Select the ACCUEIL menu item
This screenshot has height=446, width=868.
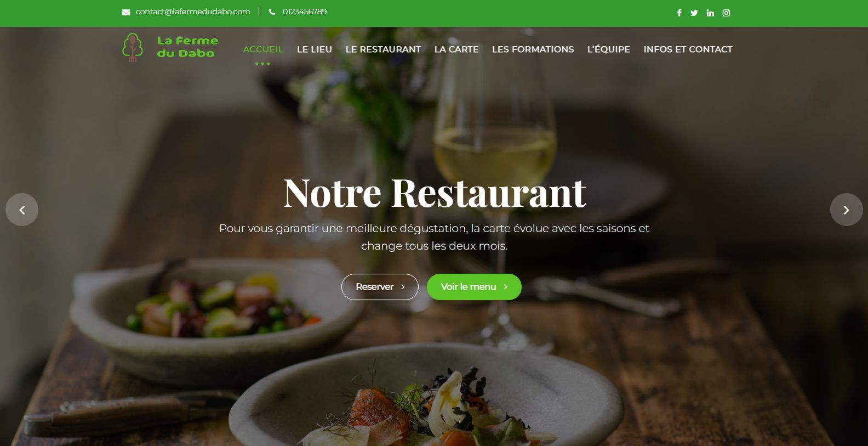point(263,49)
